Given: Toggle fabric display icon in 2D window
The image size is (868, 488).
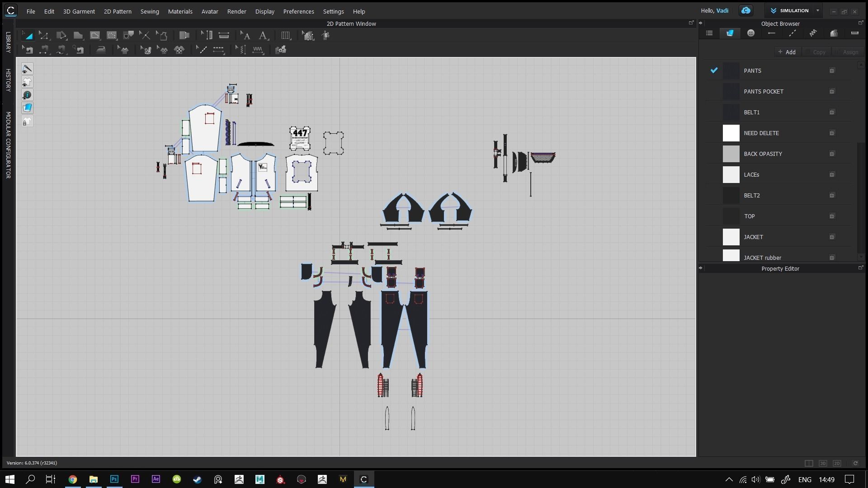Looking at the screenshot, I should tap(27, 108).
